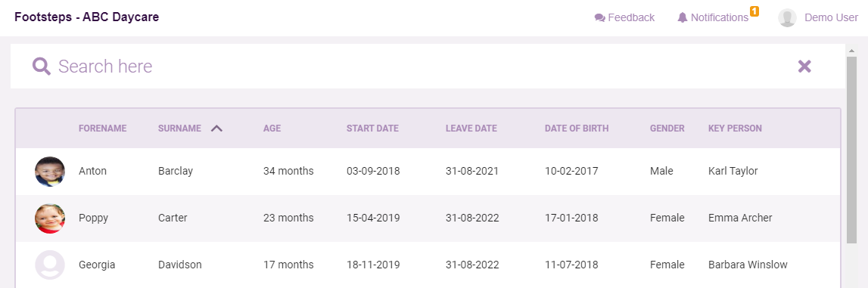Image resolution: width=868 pixels, height=288 pixels.
Task: Click the Footsteps - ABC Daycare title
Action: (x=87, y=17)
